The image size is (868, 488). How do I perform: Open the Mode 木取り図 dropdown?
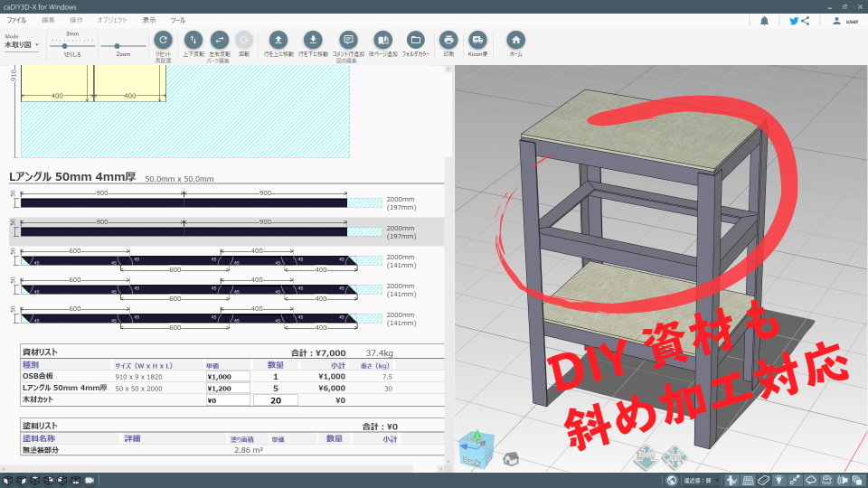pos(22,45)
